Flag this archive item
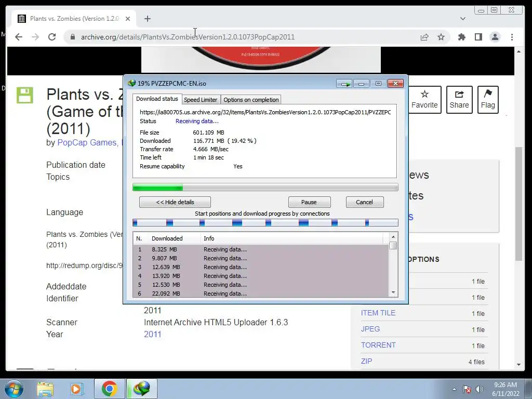This screenshot has height=399, width=532. click(x=488, y=99)
